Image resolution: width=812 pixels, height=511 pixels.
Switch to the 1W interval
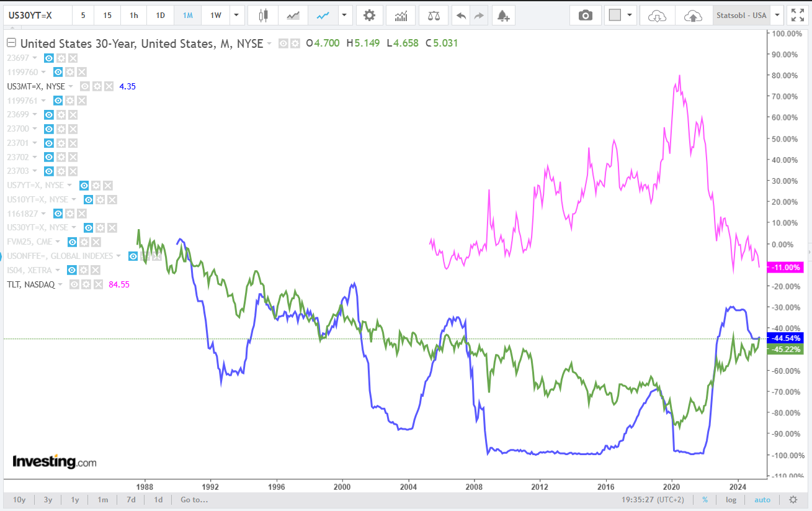point(216,16)
